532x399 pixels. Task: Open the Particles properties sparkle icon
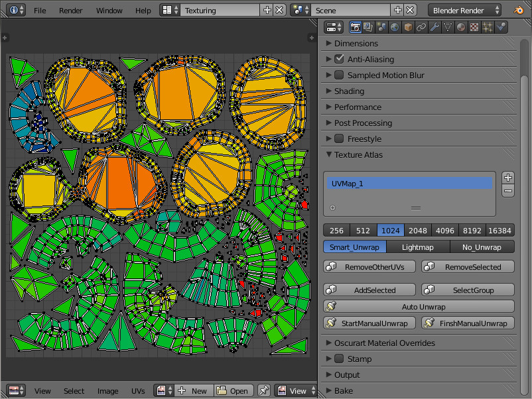(488, 27)
